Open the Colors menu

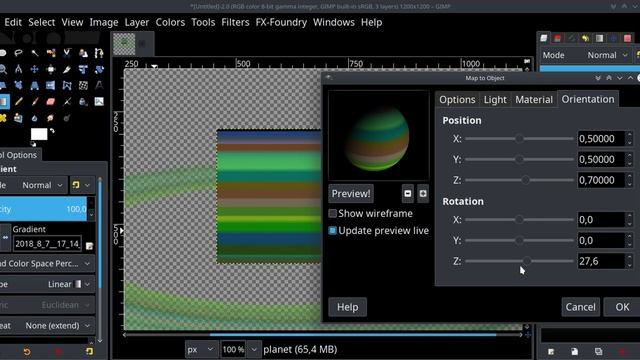tap(170, 22)
